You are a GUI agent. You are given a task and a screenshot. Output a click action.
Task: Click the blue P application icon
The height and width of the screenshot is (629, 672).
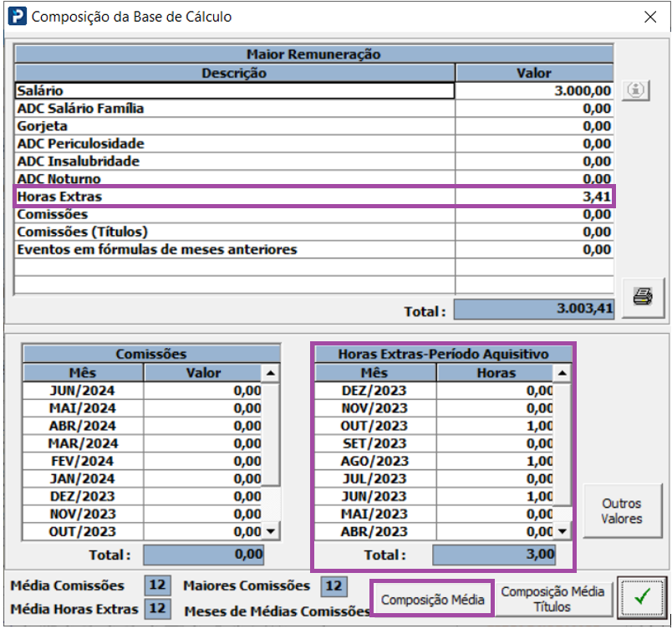[x=18, y=16]
